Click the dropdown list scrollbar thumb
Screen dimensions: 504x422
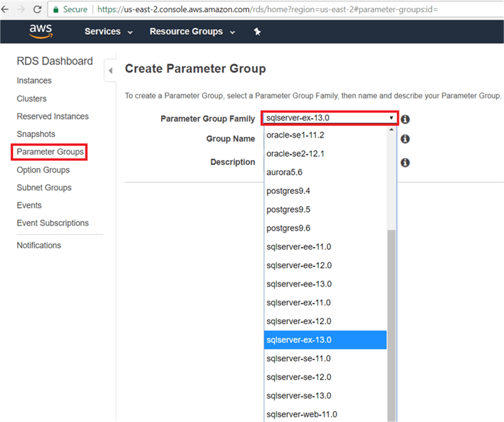391,326
